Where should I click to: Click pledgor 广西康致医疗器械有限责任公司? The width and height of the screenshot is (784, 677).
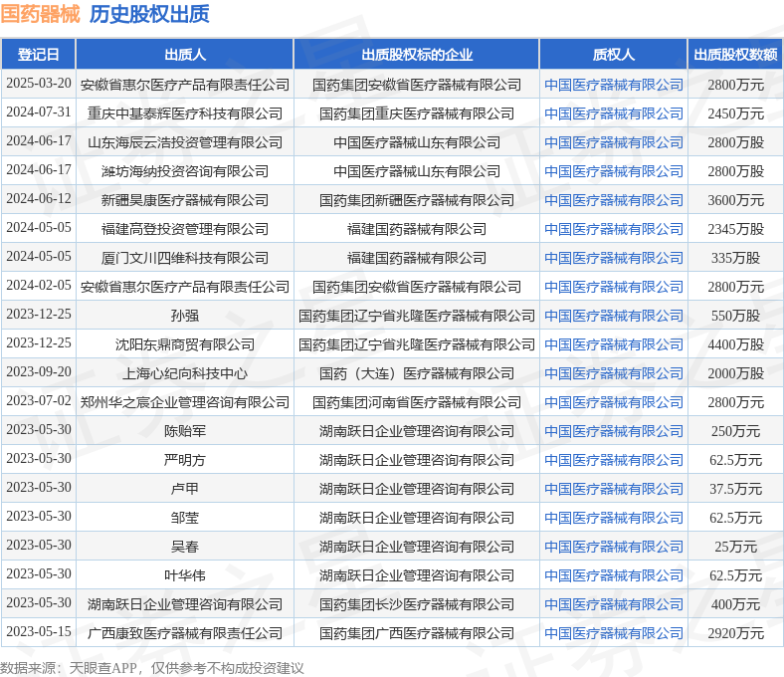[x=185, y=633]
